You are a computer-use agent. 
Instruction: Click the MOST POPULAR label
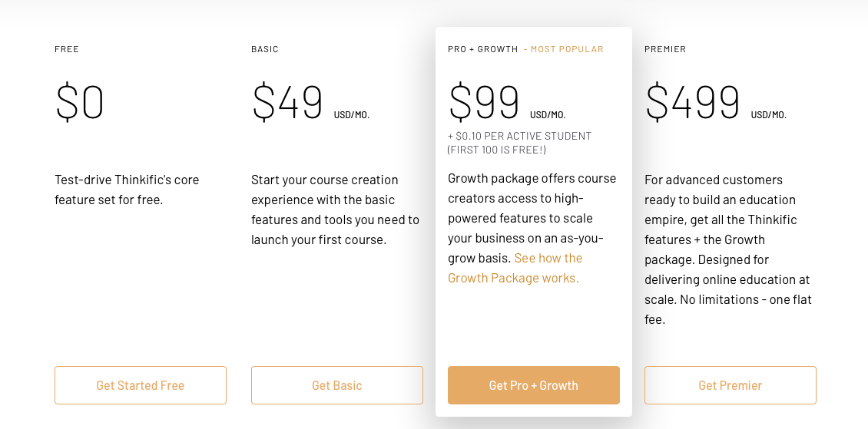click(x=564, y=49)
